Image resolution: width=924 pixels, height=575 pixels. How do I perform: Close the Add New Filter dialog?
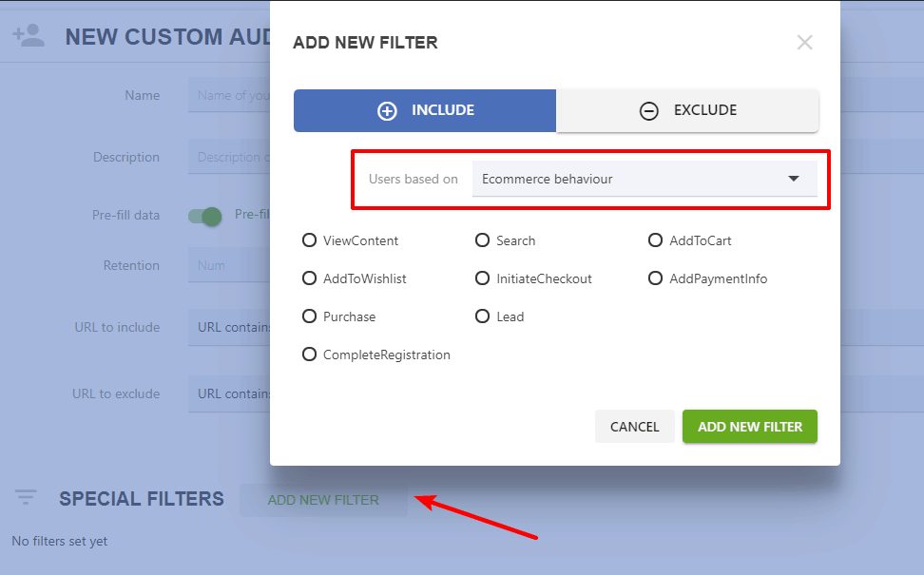tap(804, 43)
